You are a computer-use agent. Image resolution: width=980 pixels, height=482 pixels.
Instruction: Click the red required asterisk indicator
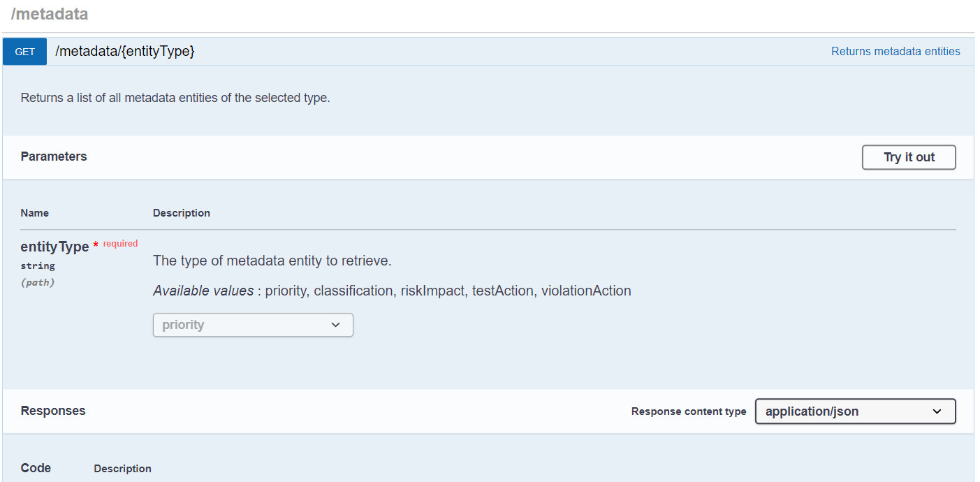96,246
